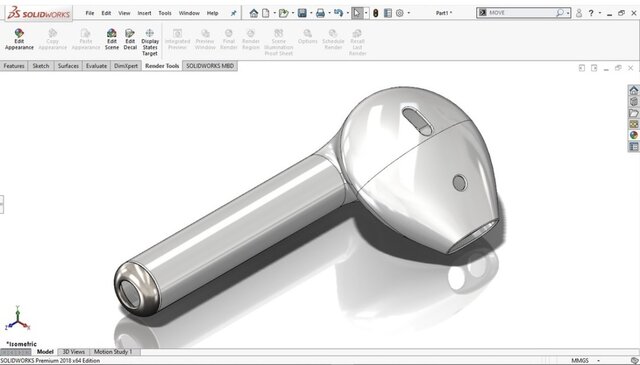Viewport: 640px width, 365px height.
Task: Click the Undo arrow icon
Action: 338,13
